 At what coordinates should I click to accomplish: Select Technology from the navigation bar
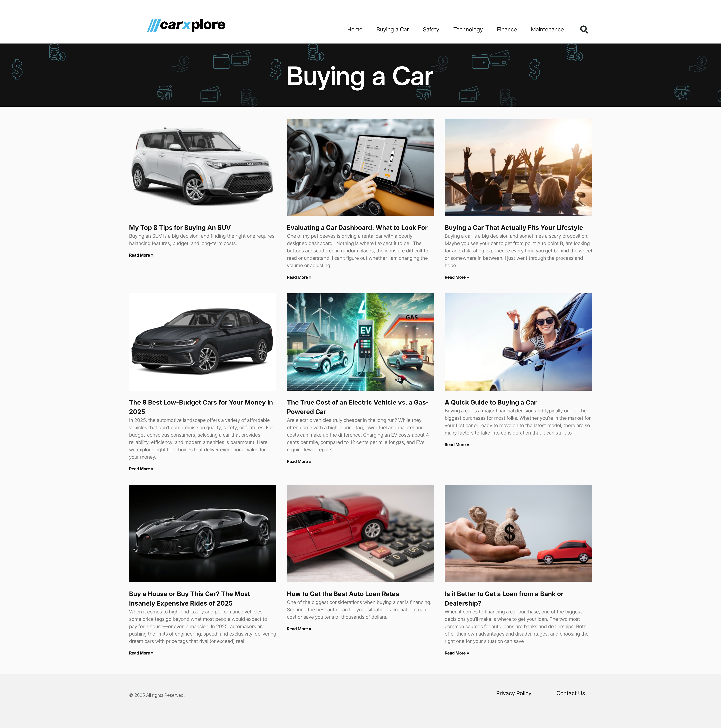[x=468, y=29]
